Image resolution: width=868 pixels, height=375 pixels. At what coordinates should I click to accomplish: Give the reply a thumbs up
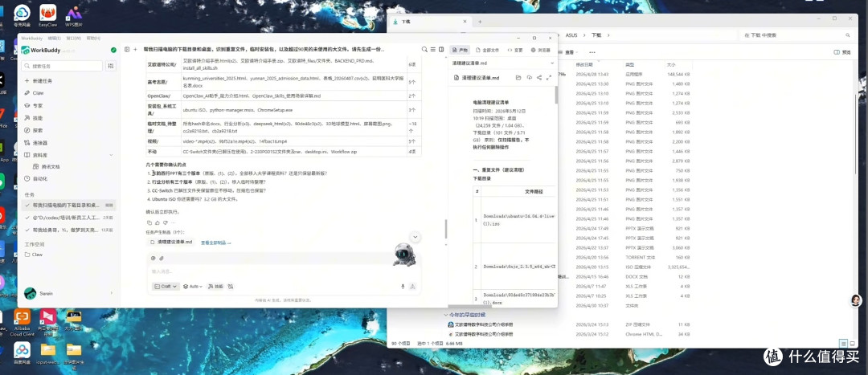click(x=158, y=222)
